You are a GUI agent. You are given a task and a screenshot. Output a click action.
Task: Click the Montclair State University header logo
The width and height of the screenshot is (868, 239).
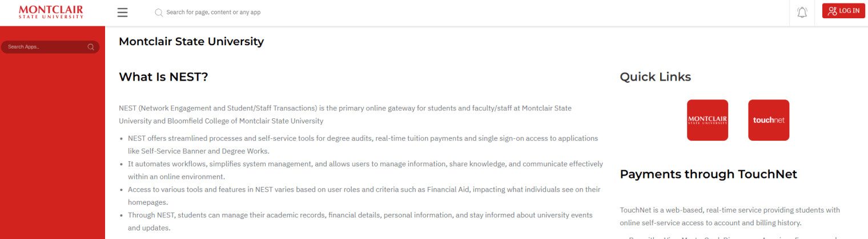51,12
